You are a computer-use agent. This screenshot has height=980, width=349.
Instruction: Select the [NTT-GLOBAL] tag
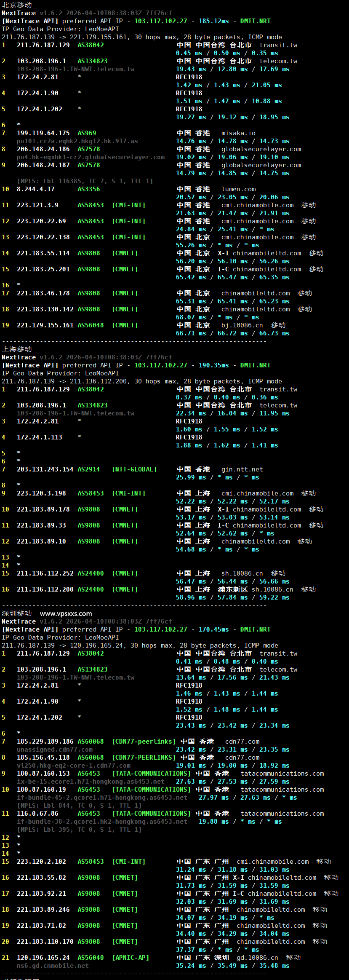click(134, 469)
